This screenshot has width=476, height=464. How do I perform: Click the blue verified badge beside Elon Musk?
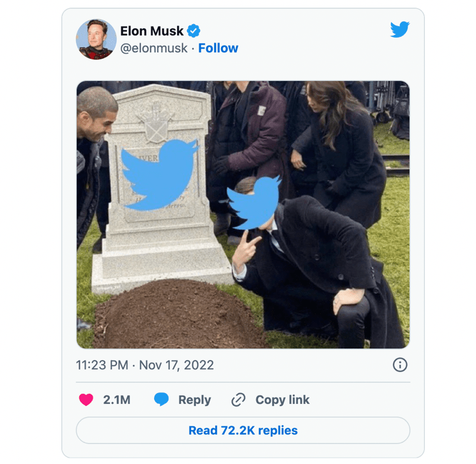pyautogui.click(x=194, y=31)
